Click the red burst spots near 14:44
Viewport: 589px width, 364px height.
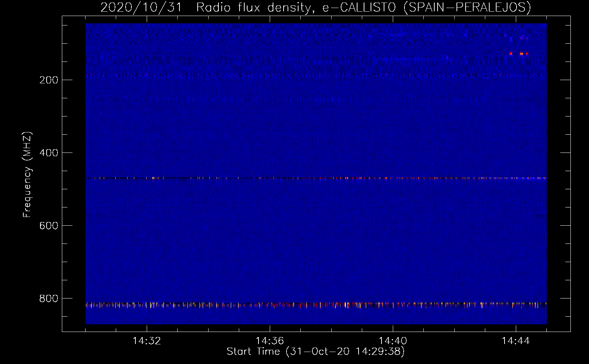point(519,54)
